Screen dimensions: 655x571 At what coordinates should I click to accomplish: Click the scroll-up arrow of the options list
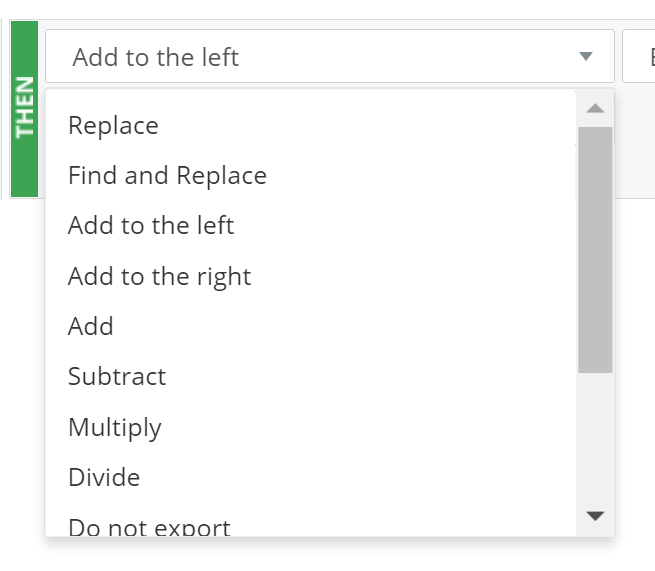595,109
